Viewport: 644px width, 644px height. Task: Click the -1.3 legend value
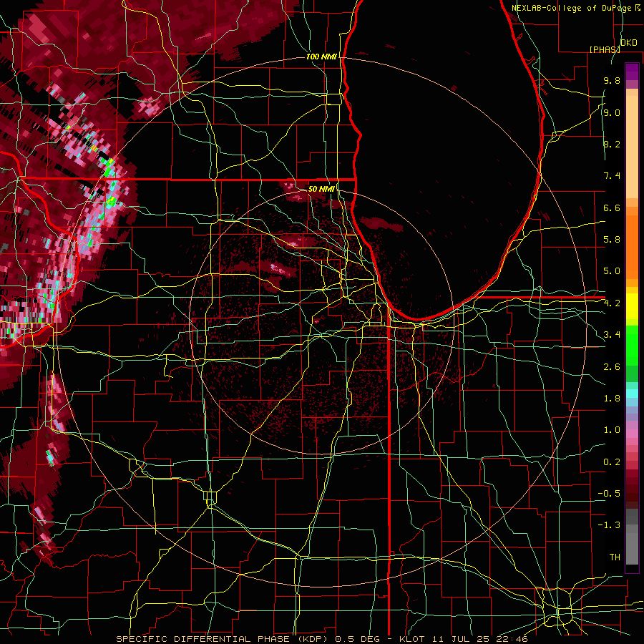click(609, 526)
